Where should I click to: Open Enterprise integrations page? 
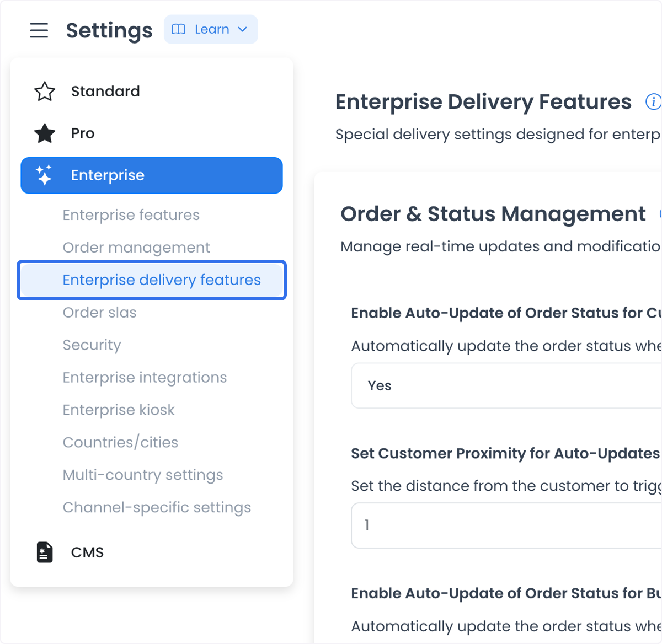click(145, 378)
